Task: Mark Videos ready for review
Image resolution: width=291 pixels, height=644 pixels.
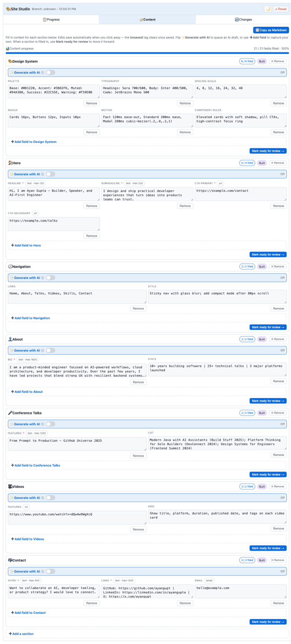Action: (268, 548)
